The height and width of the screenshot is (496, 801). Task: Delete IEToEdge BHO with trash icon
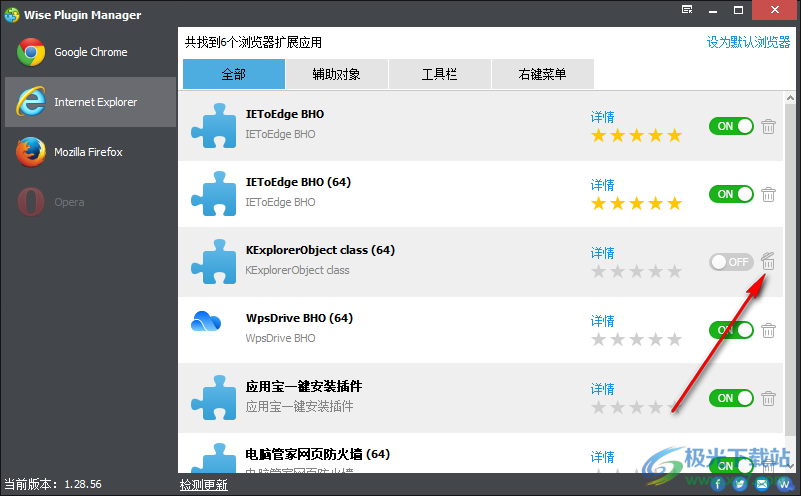[768, 126]
